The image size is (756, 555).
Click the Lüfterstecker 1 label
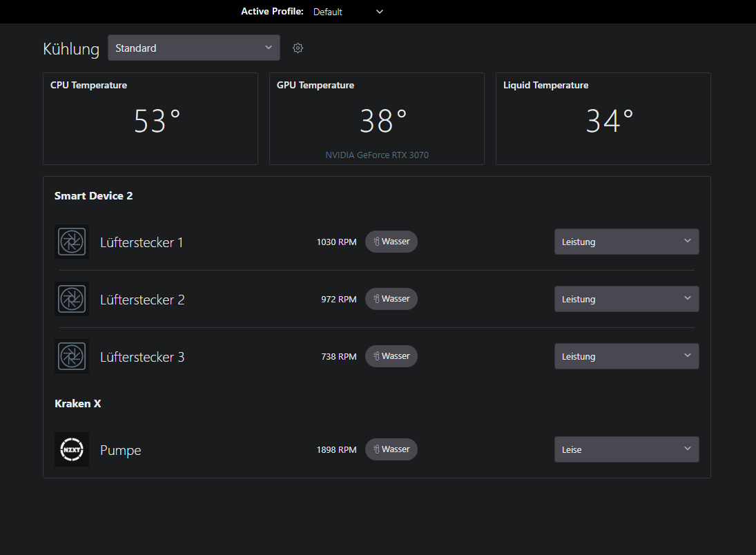click(x=142, y=242)
